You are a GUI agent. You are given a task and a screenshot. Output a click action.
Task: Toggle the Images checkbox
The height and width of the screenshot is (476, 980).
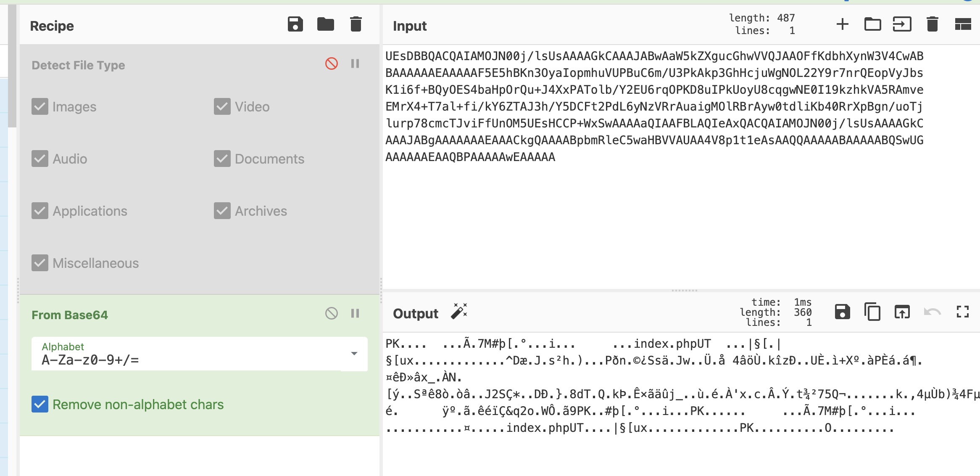(x=40, y=106)
